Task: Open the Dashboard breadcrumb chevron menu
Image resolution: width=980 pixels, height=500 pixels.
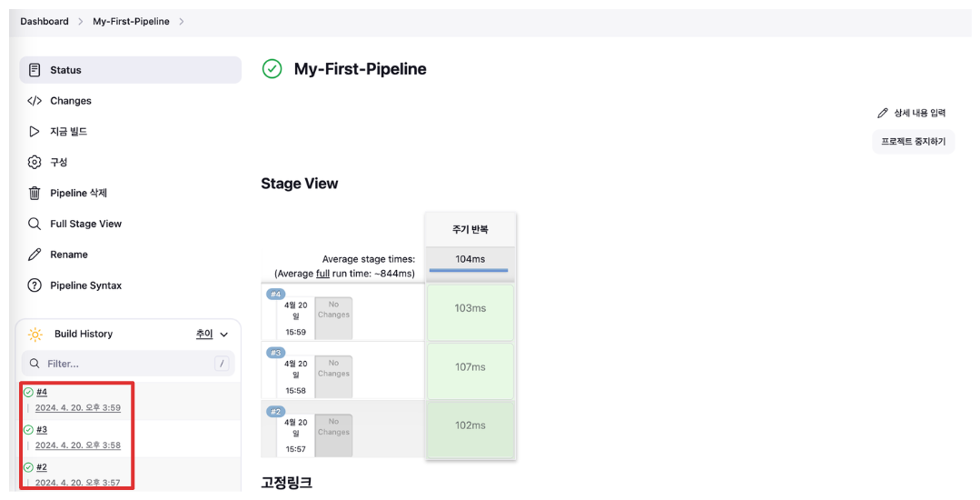Action: [x=81, y=21]
